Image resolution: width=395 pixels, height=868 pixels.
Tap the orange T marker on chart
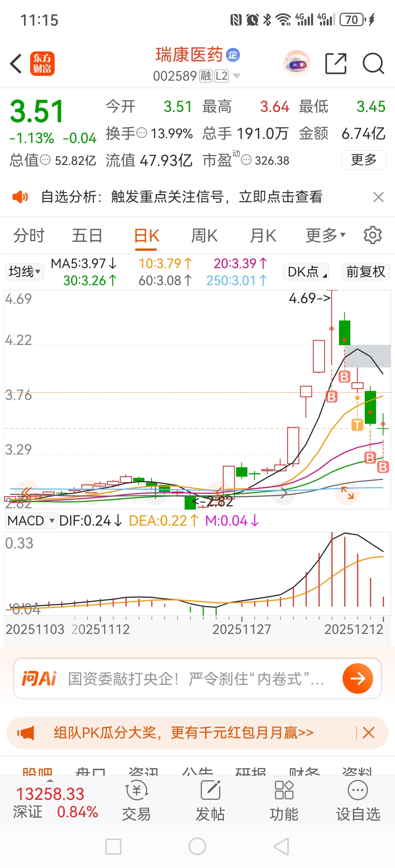click(357, 425)
